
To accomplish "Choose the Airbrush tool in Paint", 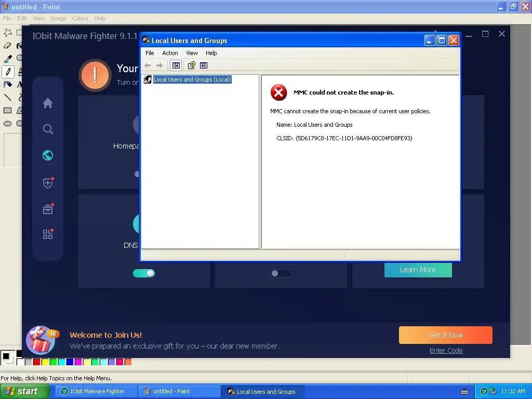I will coord(8,85).
